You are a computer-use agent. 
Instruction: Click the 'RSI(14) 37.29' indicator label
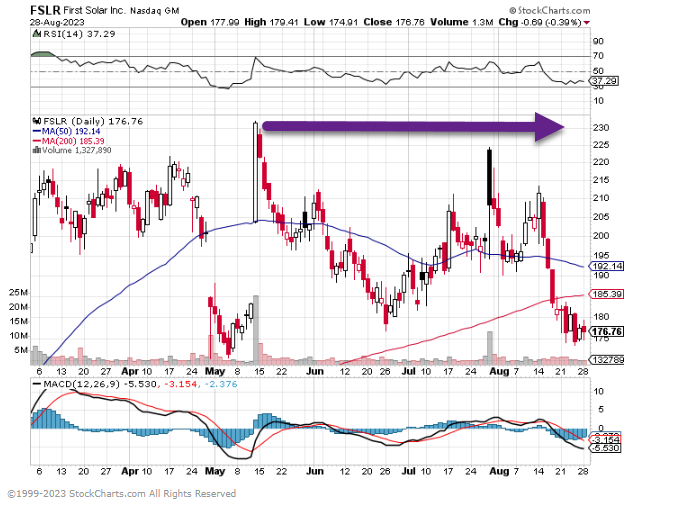[x=79, y=34]
